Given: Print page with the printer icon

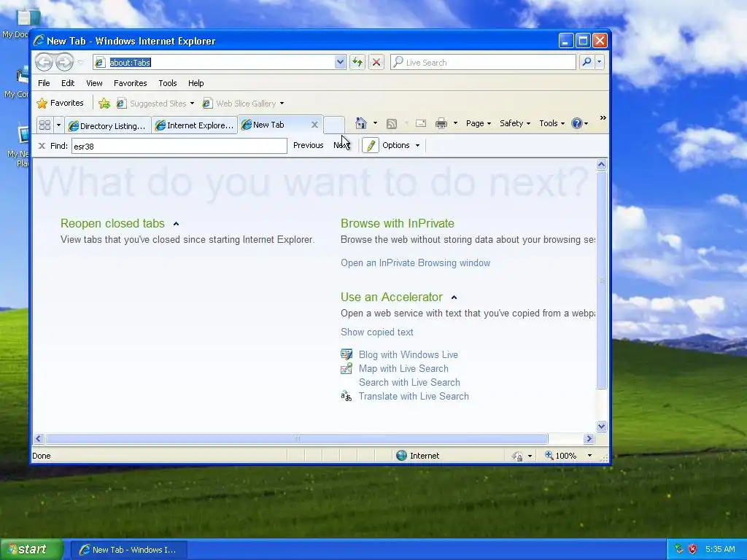Looking at the screenshot, I should pyautogui.click(x=441, y=123).
